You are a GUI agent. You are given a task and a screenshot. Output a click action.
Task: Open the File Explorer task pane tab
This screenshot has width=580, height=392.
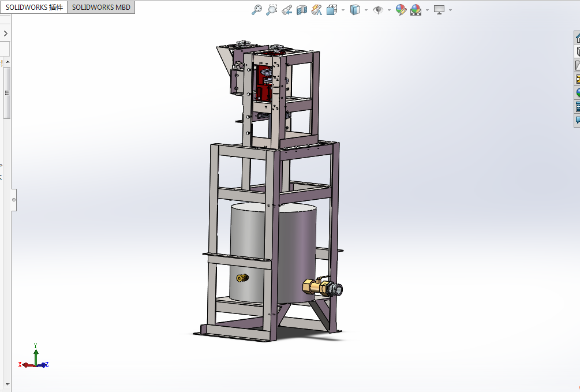pyautogui.click(x=578, y=65)
